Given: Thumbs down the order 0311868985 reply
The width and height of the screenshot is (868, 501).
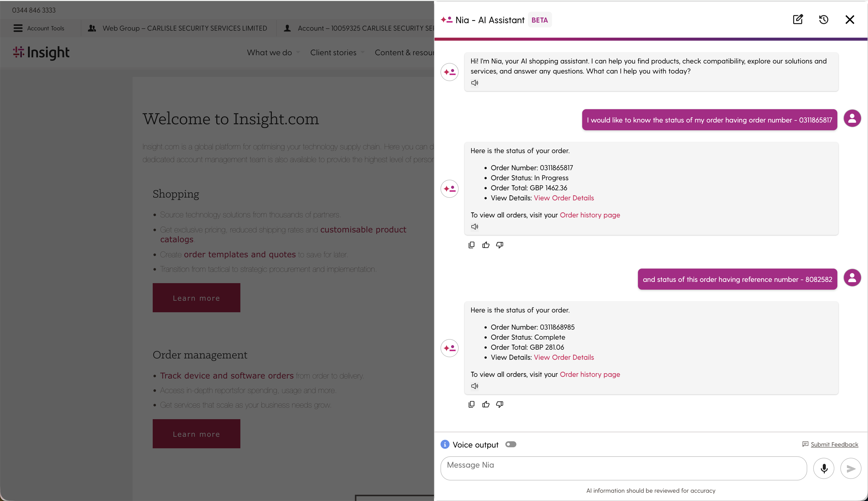Looking at the screenshot, I should (500, 404).
